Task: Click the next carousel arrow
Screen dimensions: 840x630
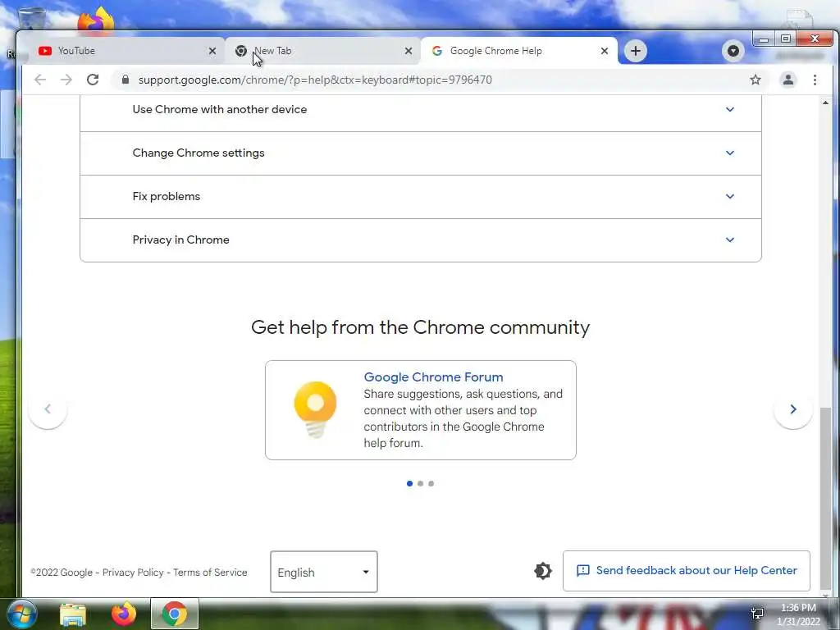Action: [793, 409]
